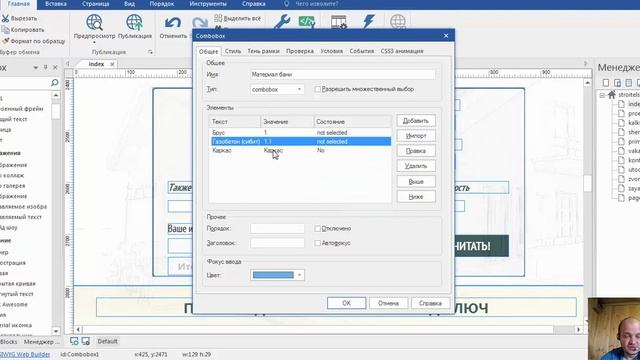Click the Добавить (Add) button
Image resolution: width=640 pixels, height=360 pixels.
[x=416, y=121]
